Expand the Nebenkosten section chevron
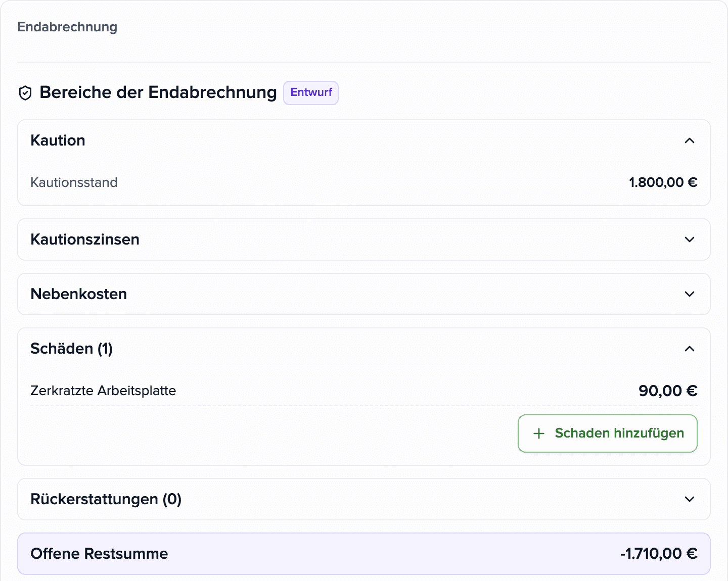 tap(690, 294)
